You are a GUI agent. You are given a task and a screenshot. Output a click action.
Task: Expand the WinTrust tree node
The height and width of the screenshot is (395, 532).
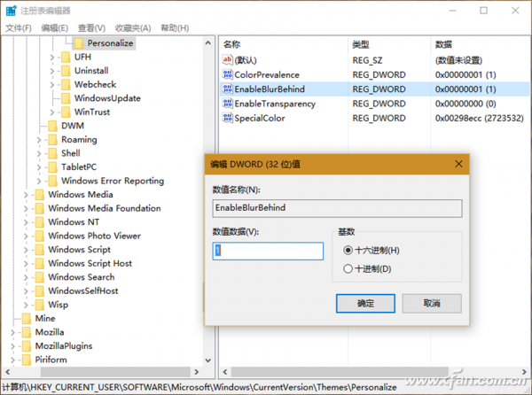(52, 112)
